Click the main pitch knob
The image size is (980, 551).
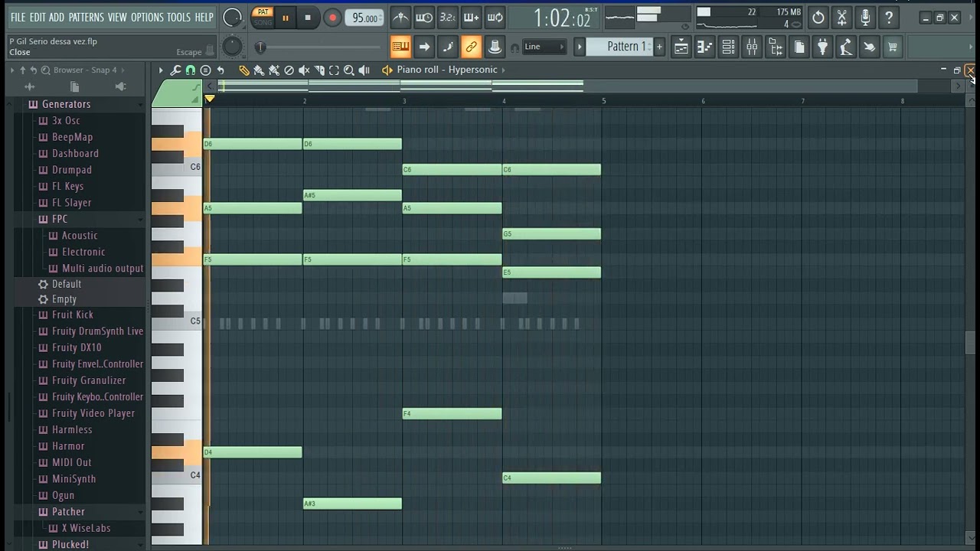click(x=232, y=47)
